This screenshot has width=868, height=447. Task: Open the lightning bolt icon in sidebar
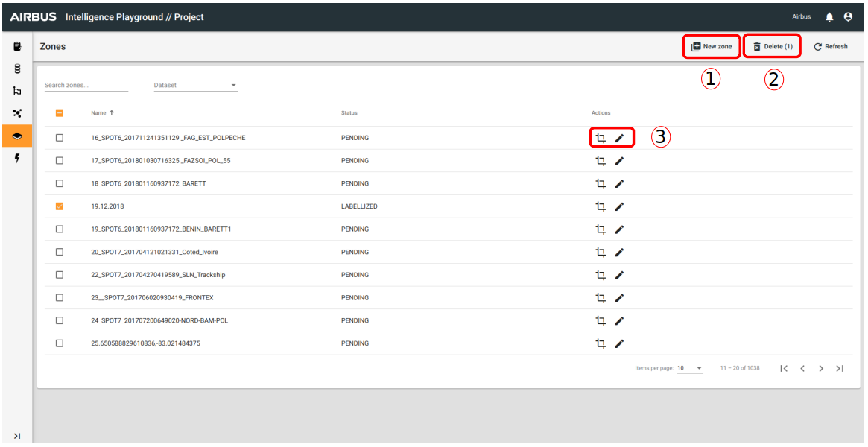17,158
